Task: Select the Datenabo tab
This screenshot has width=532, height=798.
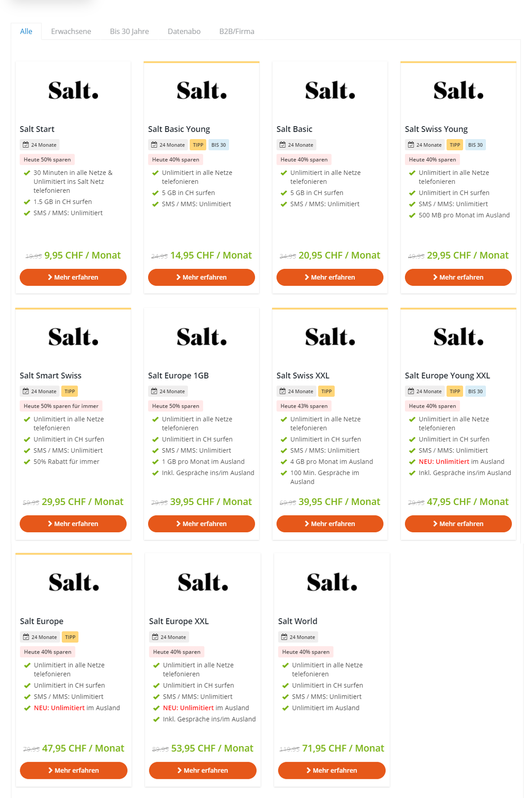Action: [184, 31]
